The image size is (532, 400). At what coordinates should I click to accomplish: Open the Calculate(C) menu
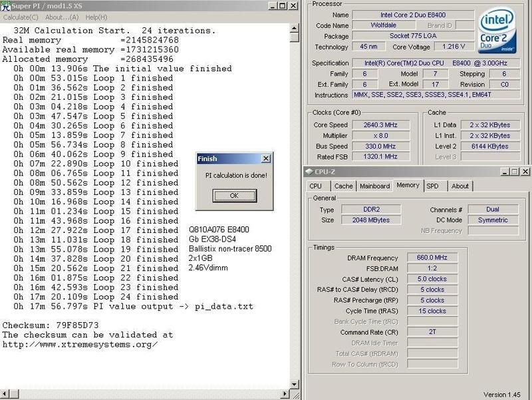[x=20, y=17]
